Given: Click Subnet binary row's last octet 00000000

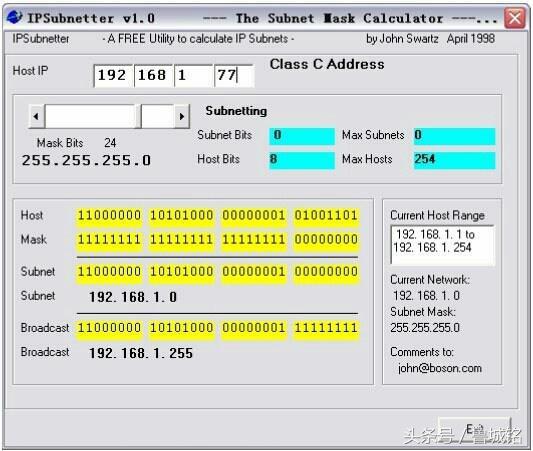Looking at the screenshot, I should (326, 272).
